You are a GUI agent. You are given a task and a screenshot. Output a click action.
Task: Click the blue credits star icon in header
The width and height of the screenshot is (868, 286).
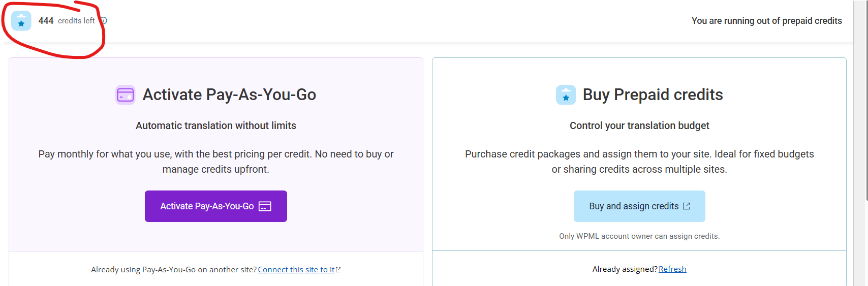pos(21,21)
